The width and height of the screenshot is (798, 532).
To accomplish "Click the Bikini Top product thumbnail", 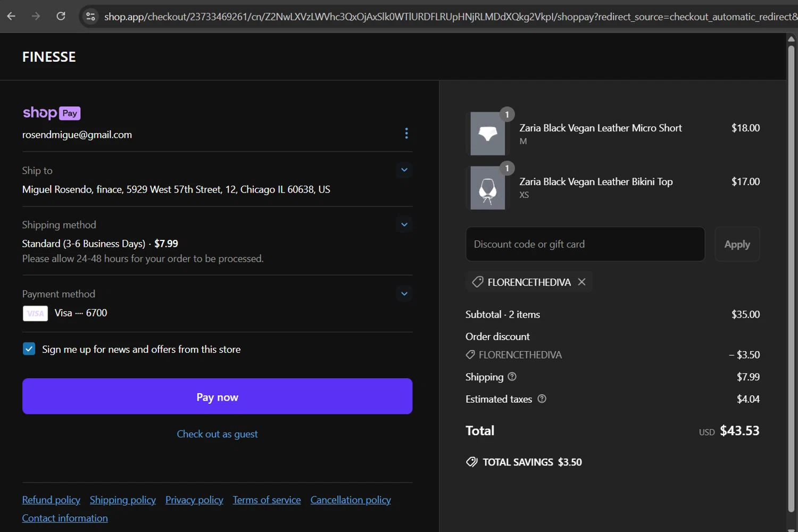I will pyautogui.click(x=488, y=187).
